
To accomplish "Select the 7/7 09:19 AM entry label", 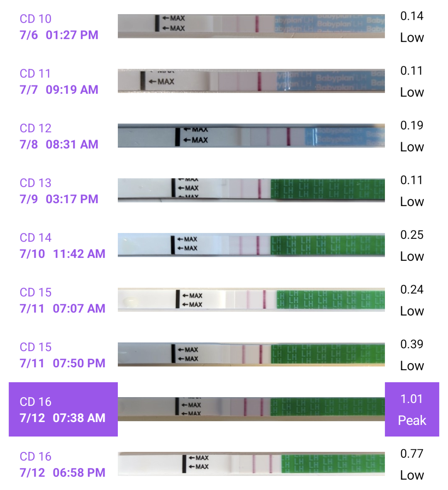I will 59,90.
